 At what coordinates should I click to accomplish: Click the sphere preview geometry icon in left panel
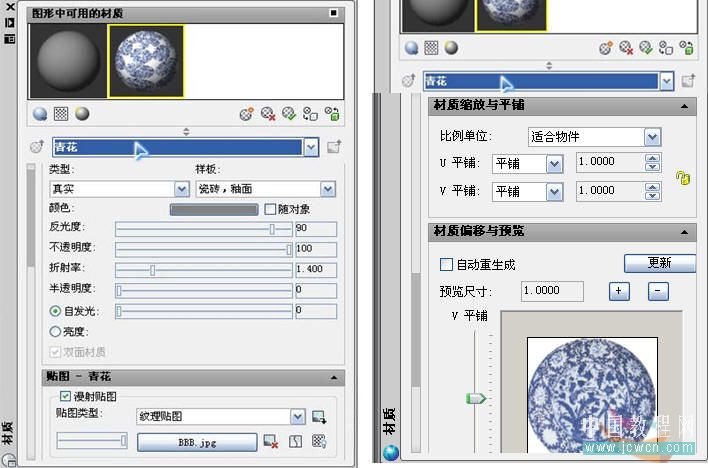pos(40,113)
